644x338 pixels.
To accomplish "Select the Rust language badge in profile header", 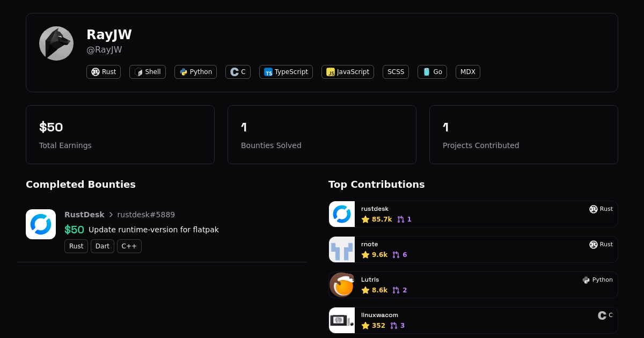I will tap(104, 72).
